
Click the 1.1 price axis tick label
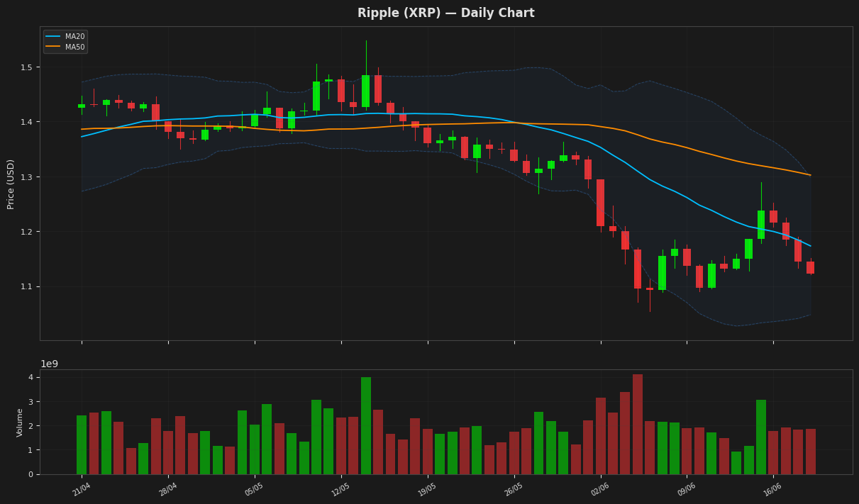(26, 286)
